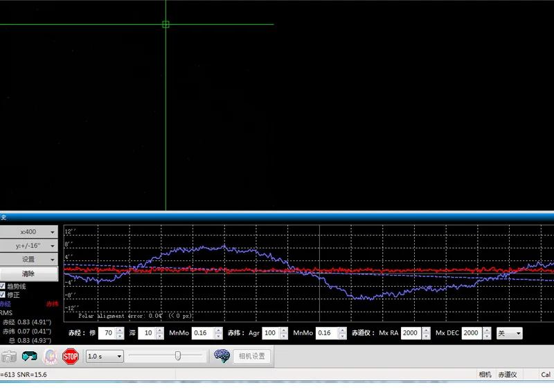Click the camera connect icon
The image size is (554, 392).
8,357
